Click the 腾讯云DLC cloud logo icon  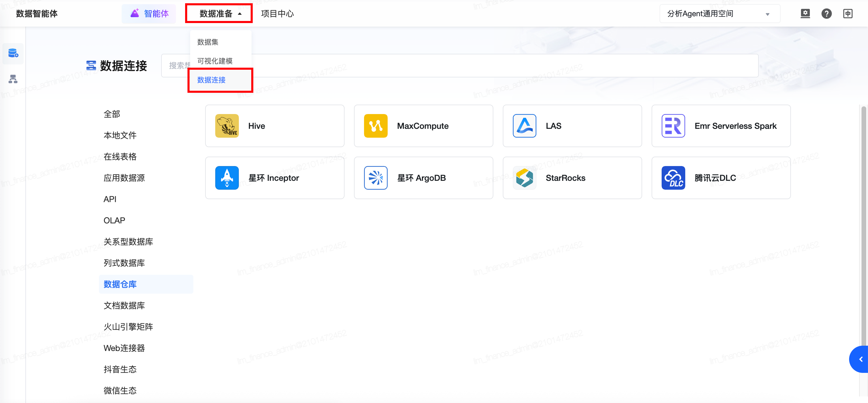[x=673, y=178]
